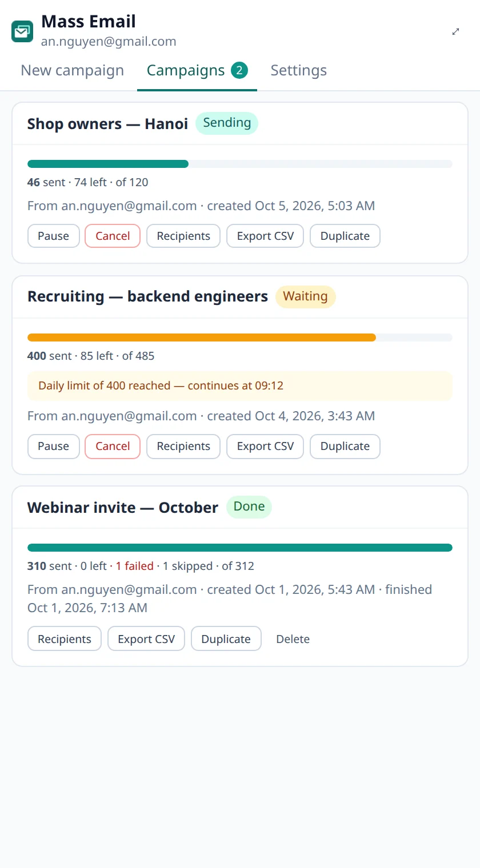Duplicate the Webinar invite — October campaign
The height and width of the screenshot is (868, 480).
226,639
